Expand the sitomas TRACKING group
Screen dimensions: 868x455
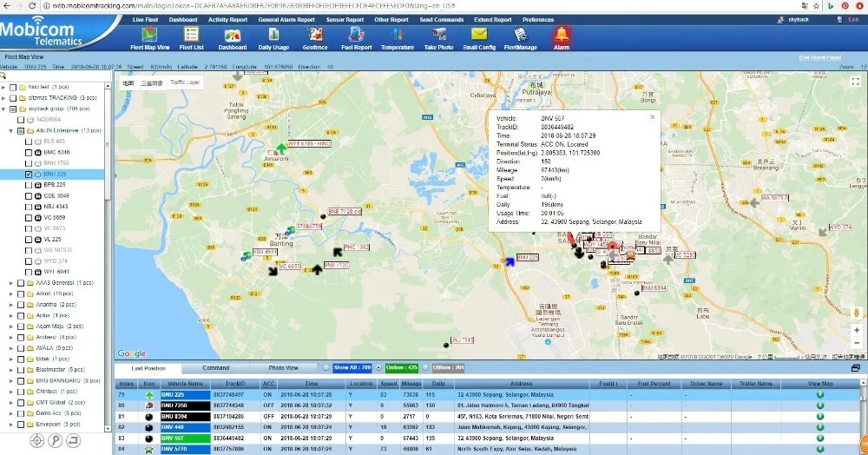point(4,98)
